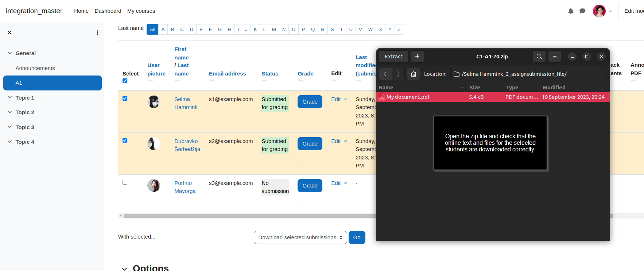Open Dubravko Šerbedžija's profile picture
Screen dimensions: 644x271
154,144
